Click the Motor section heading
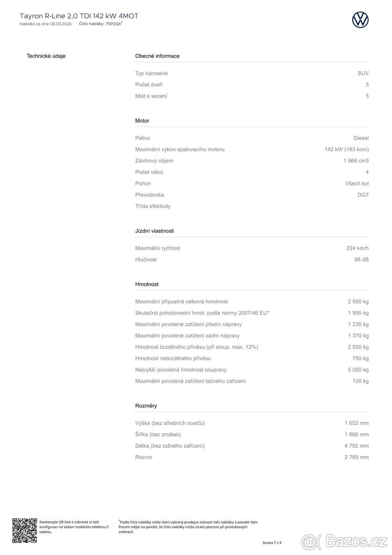This screenshot has height=555, width=392. pos(142,121)
